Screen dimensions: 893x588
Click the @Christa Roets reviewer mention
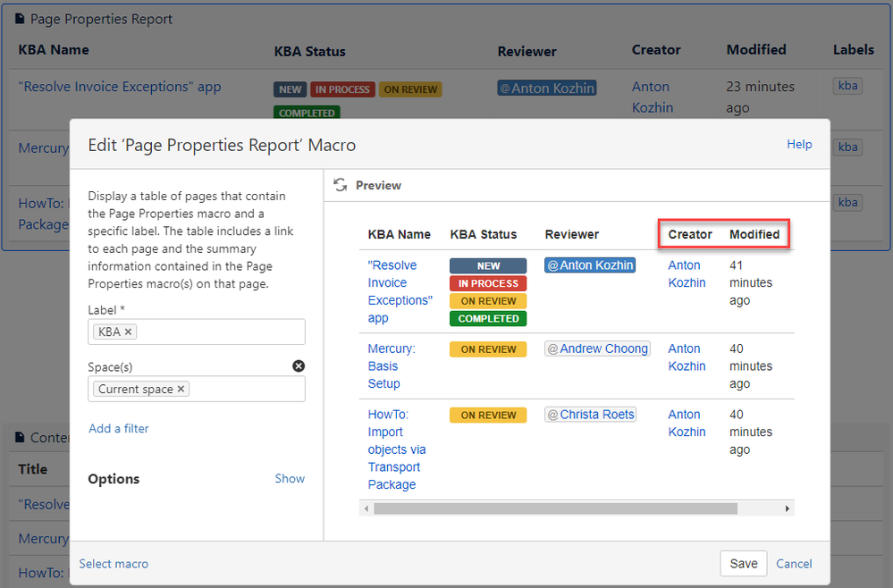pyautogui.click(x=590, y=415)
